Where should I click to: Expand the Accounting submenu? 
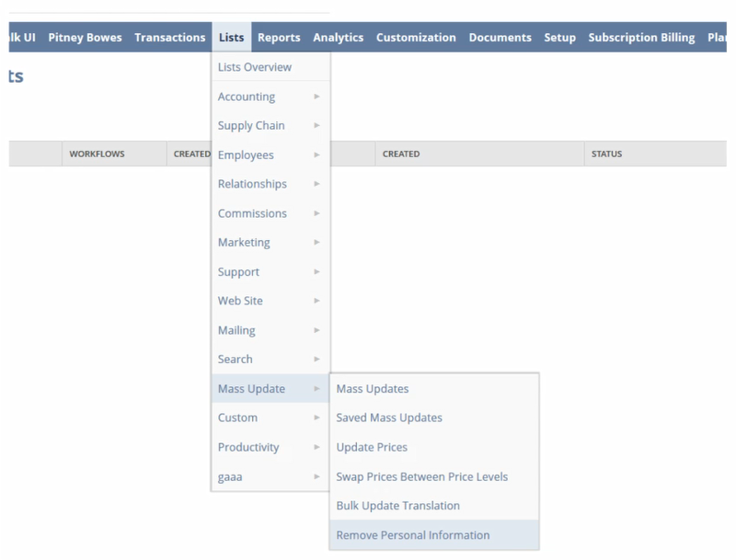(x=270, y=97)
